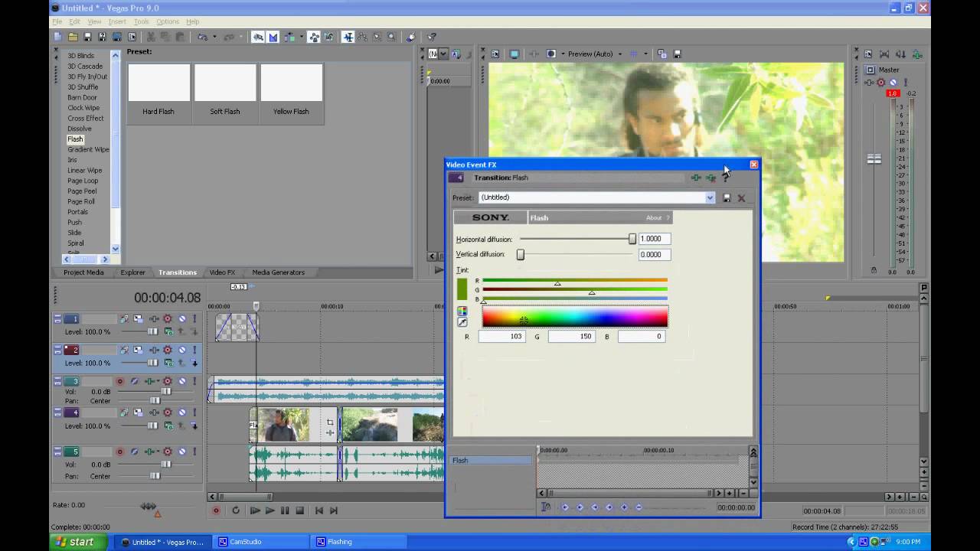The width and height of the screenshot is (980, 551).
Task: Solo track 1
Action: [194, 318]
